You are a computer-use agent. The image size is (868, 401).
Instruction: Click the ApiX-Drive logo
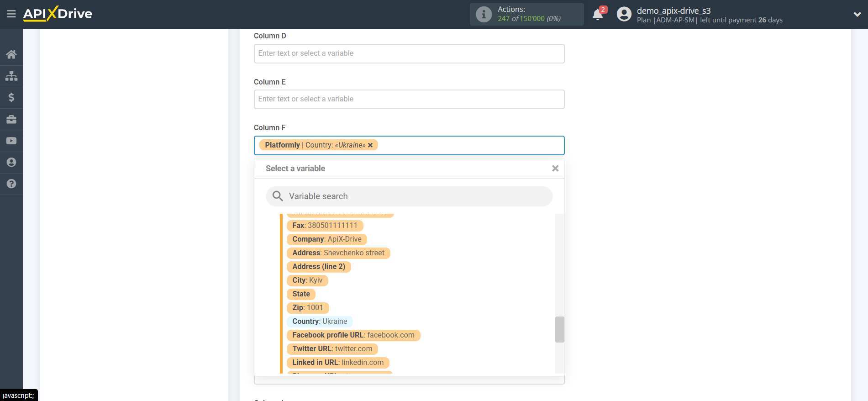pyautogui.click(x=58, y=14)
